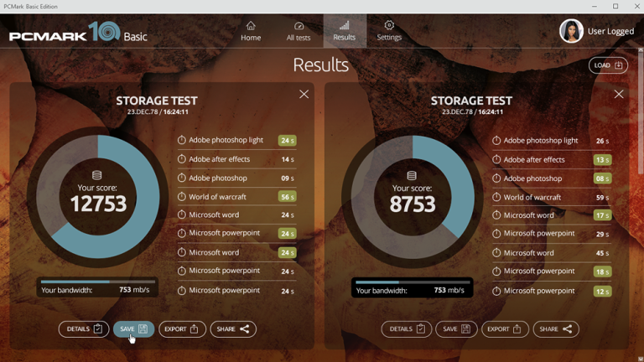
Task: Save the 8753 score result
Action: pyautogui.click(x=456, y=329)
